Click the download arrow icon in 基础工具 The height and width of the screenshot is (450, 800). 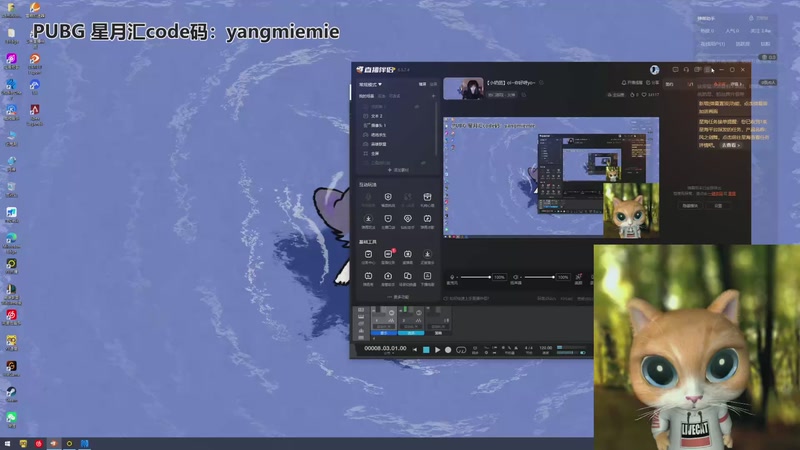427,254
